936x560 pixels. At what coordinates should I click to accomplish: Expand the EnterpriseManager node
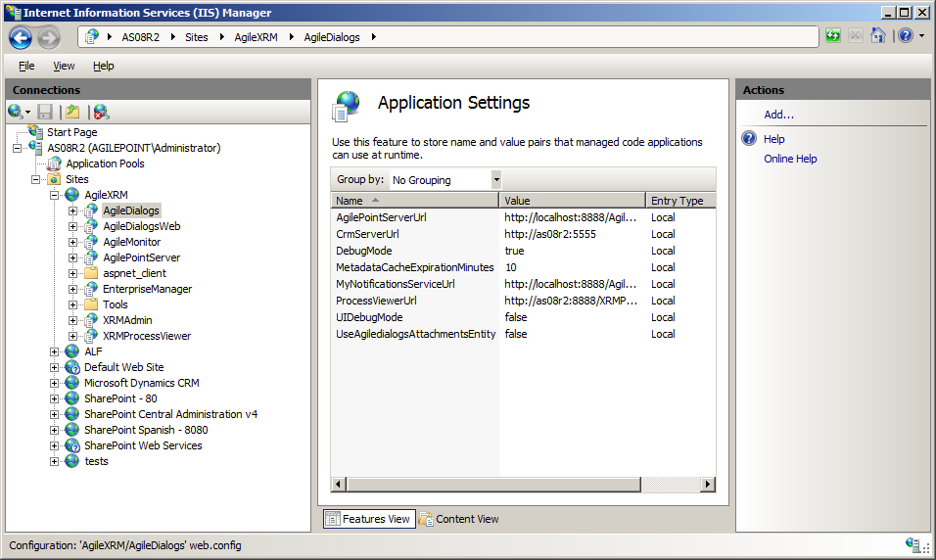coord(72,290)
